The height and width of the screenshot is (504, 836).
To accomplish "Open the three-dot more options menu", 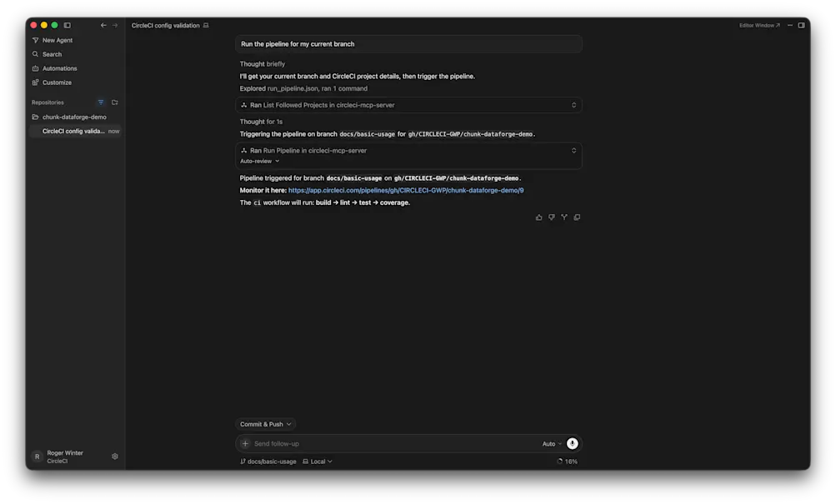I will (x=790, y=25).
